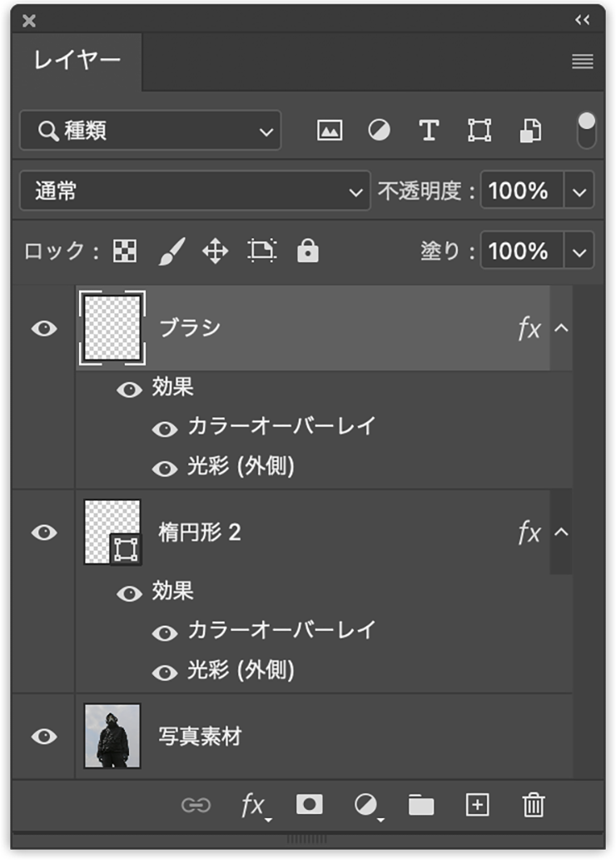Filter layers by adjustment layer type
Screen dimensions: 616x864
pos(379,131)
